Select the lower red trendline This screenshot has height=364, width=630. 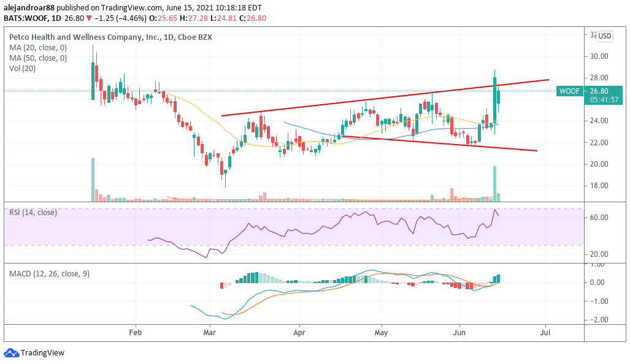coord(439,143)
